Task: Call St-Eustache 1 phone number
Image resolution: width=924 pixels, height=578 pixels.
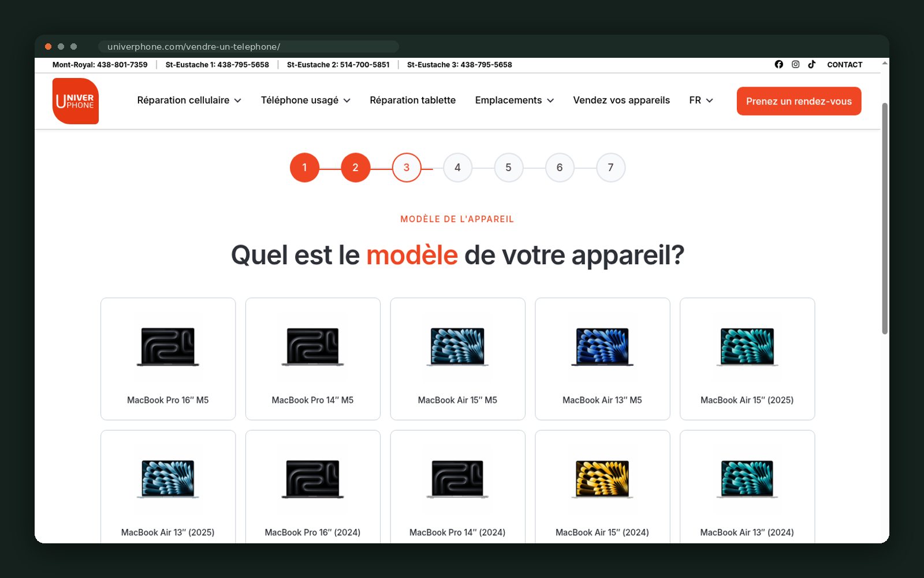Action: tap(217, 65)
